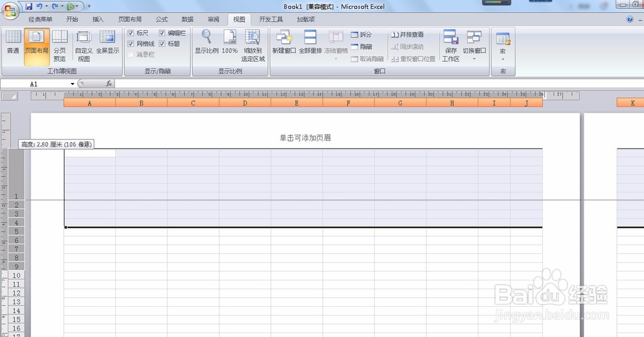Open the Office button menu
Viewport: 644px width, 337px height.
coord(10,10)
